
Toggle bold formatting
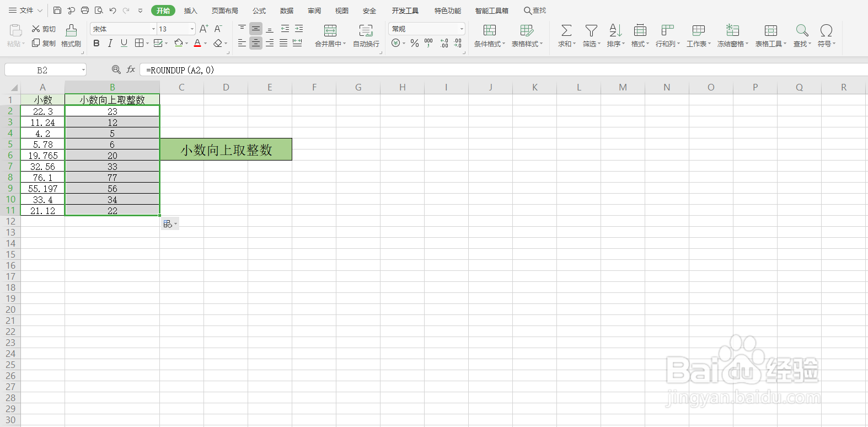pos(97,43)
